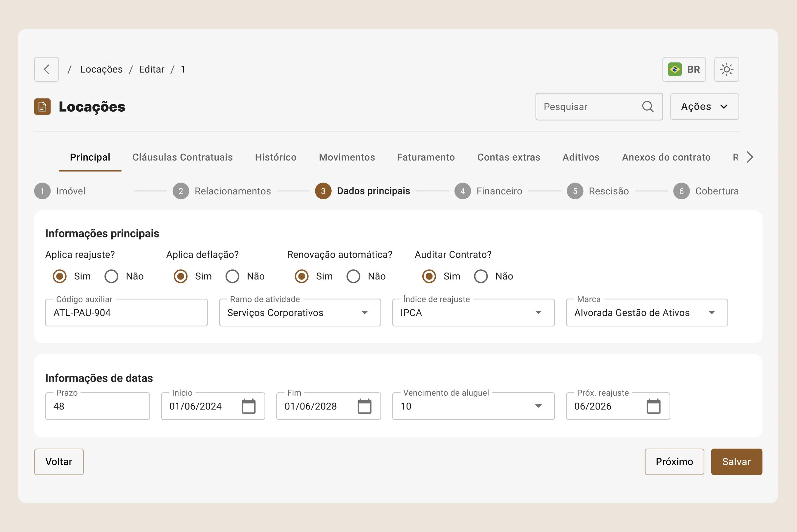The image size is (797, 532).
Task: Switch to the Cláusulas Contratuais tab
Action: [x=182, y=157]
